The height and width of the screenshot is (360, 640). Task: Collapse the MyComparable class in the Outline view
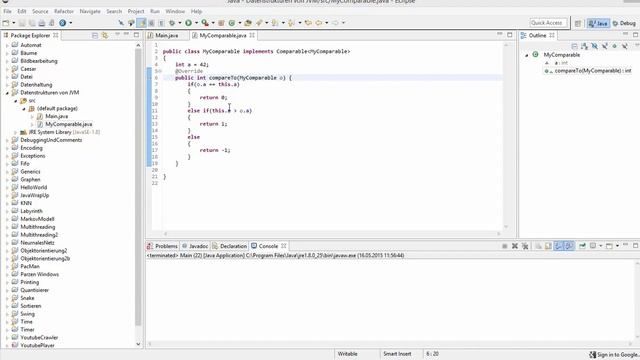pyautogui.click(x=527, y=55)
